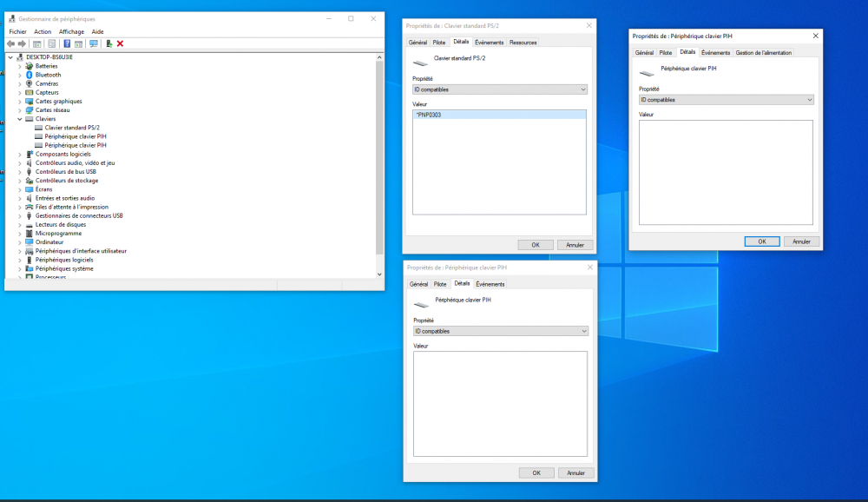Open the Aide menu
868x502 pixels.
point(97,31)
